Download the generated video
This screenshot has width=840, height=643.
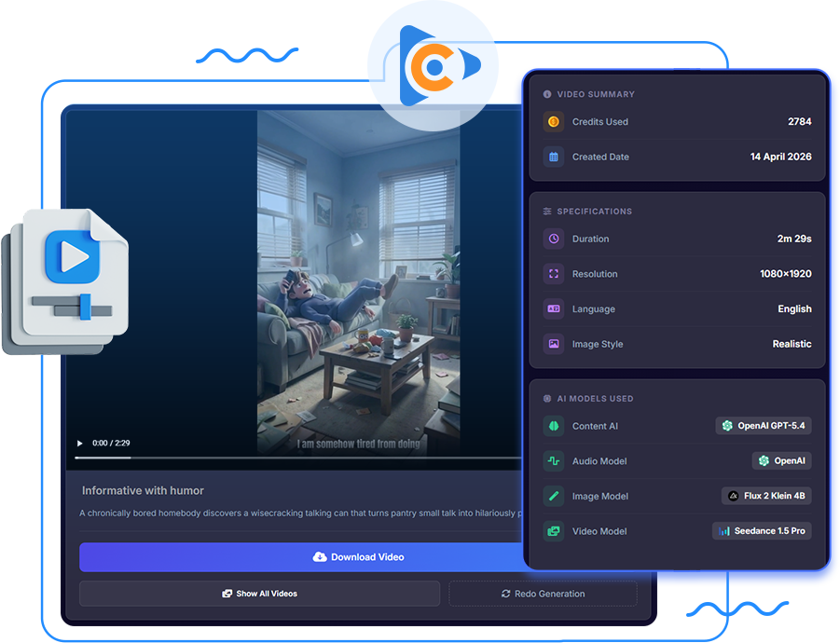point(358,557)
